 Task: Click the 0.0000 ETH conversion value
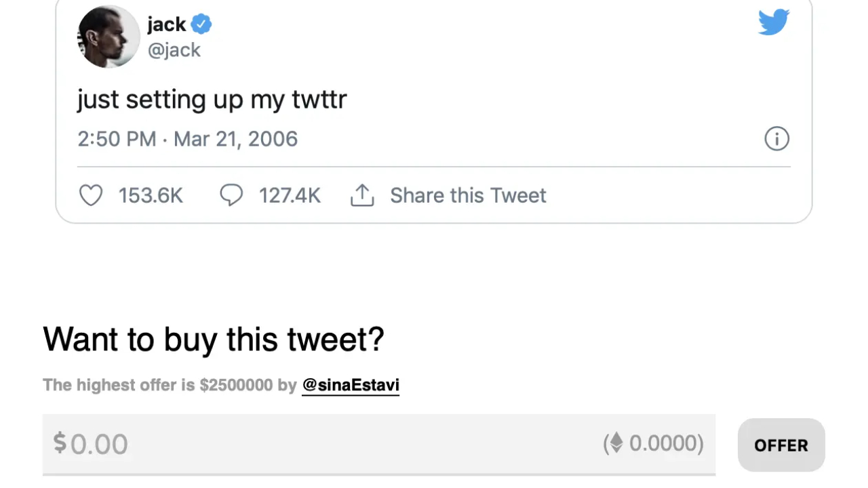[x=665, y=443]
